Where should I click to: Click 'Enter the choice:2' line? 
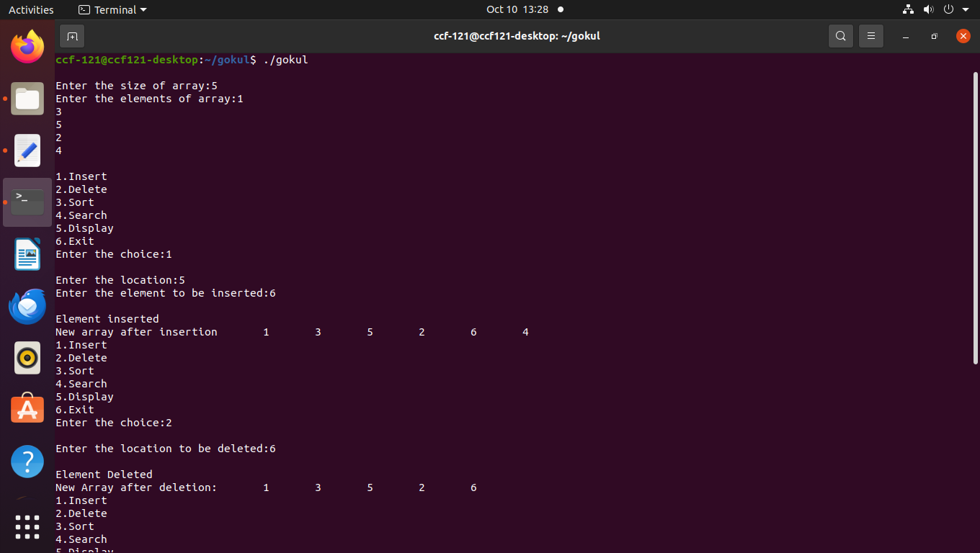(114, 423)
